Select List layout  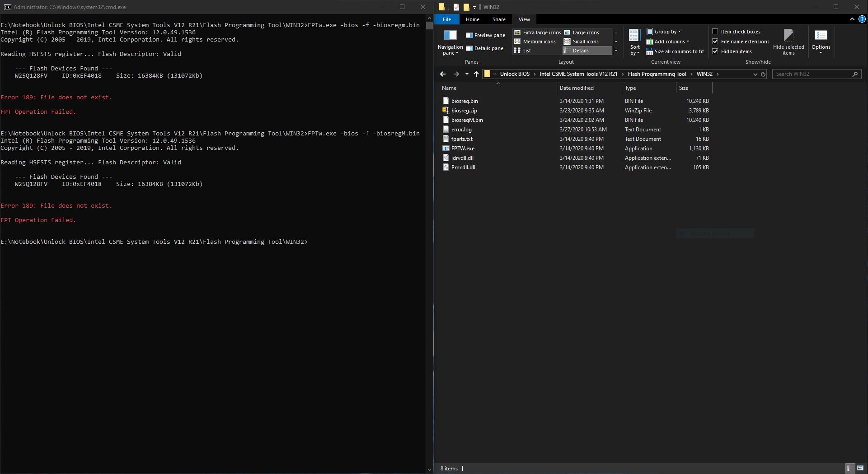(522, 51)
